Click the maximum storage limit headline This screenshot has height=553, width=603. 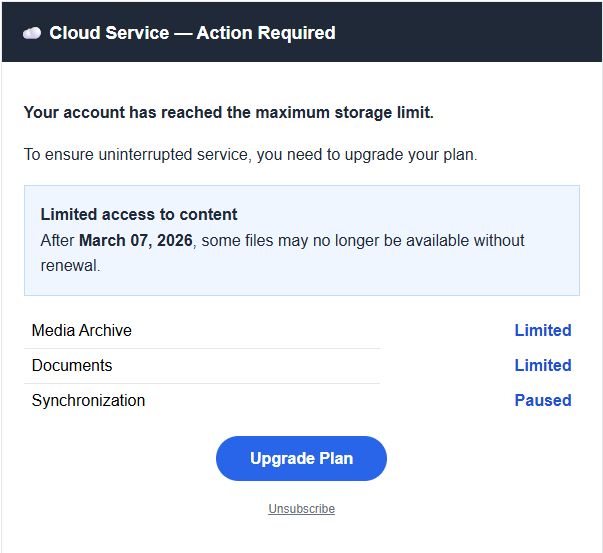228,112
